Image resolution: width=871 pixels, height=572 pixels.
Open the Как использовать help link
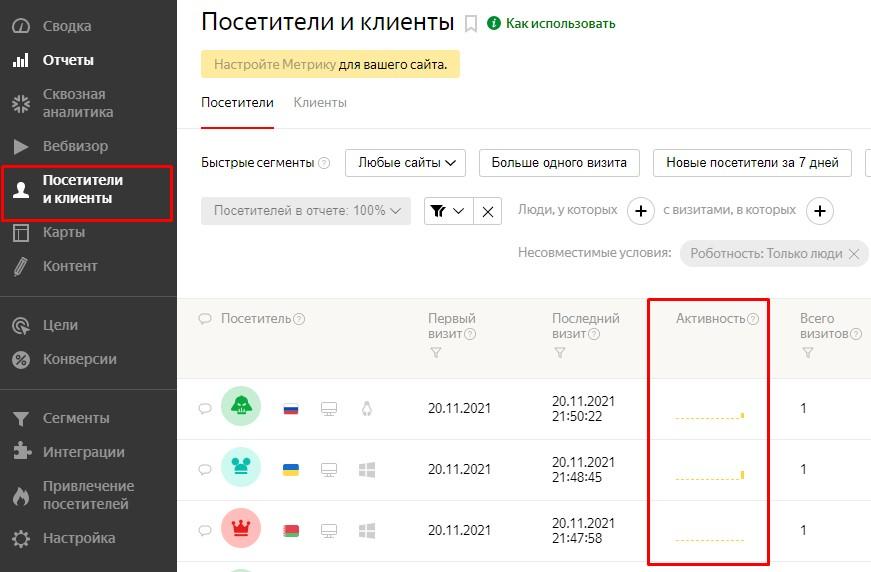[560, 23]
